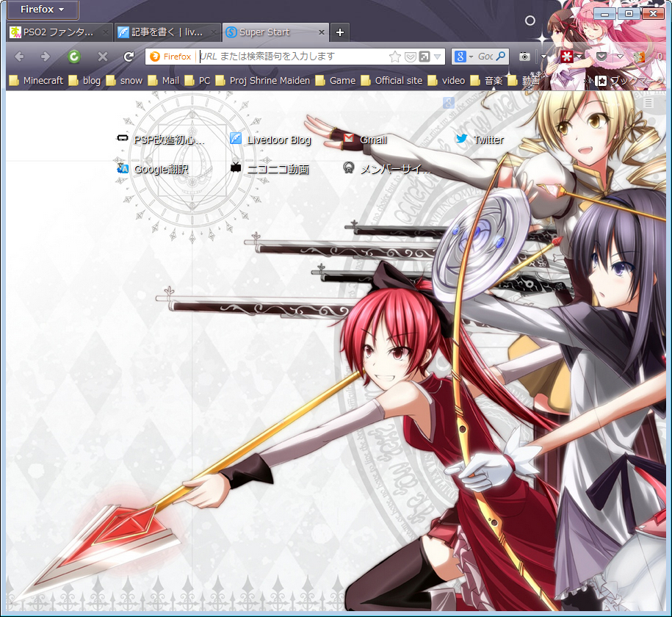
Task: Open the ニコニコ動画 speed dial link
Action: tap(270, 169)
